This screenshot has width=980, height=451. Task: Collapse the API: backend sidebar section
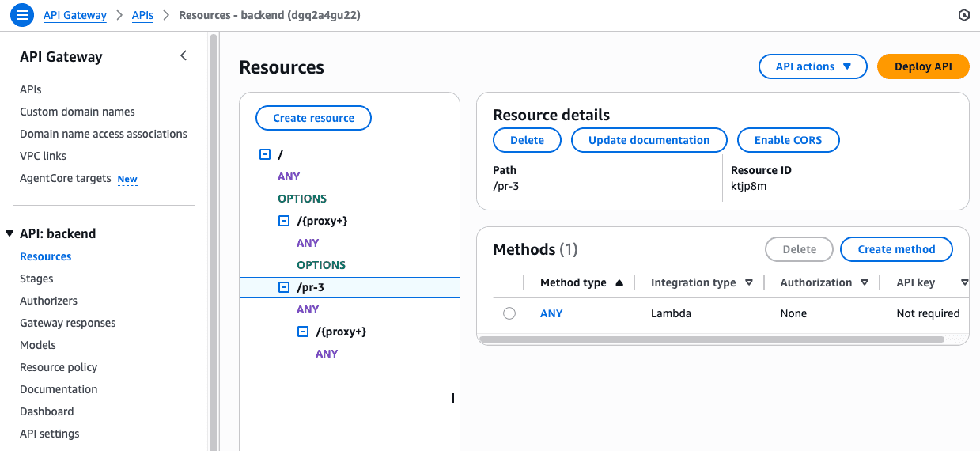pos(9,233)
